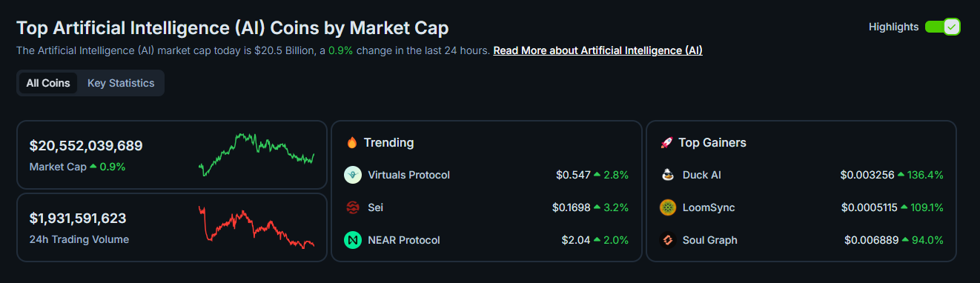This screenshot has width=980, height=283.
Task: Open the Virtuals Protocol coin name link
Action: [408, 175]
